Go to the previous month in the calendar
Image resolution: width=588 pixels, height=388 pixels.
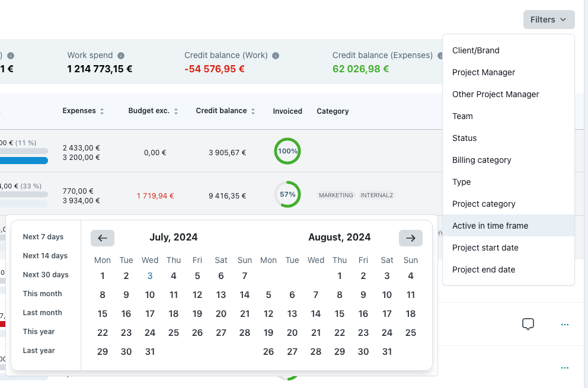click(103, 238)
